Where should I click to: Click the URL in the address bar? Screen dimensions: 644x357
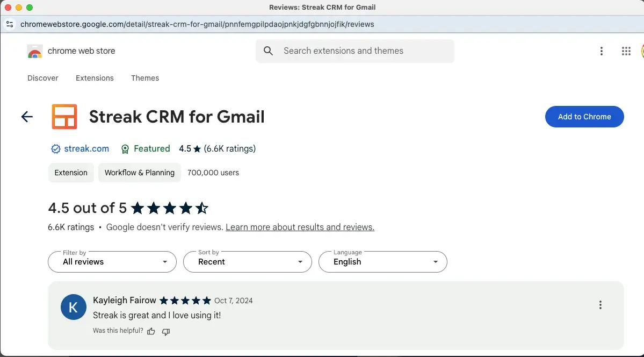tap(197, 24)
